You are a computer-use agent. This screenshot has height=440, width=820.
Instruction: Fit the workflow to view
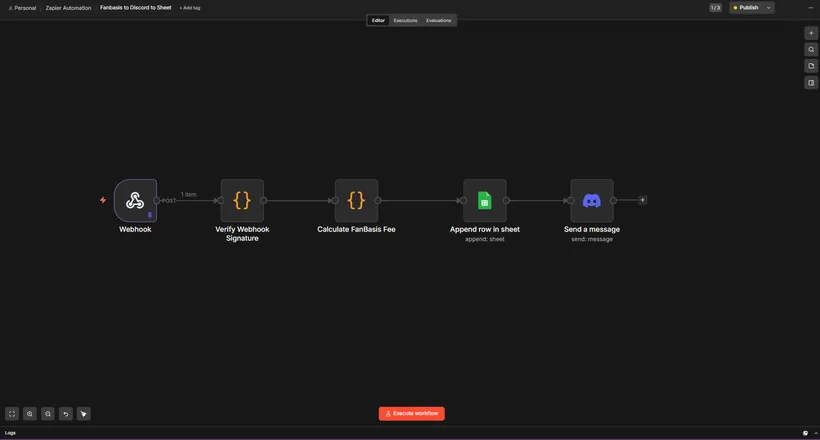pyautogui.click(x=12, y=414)
